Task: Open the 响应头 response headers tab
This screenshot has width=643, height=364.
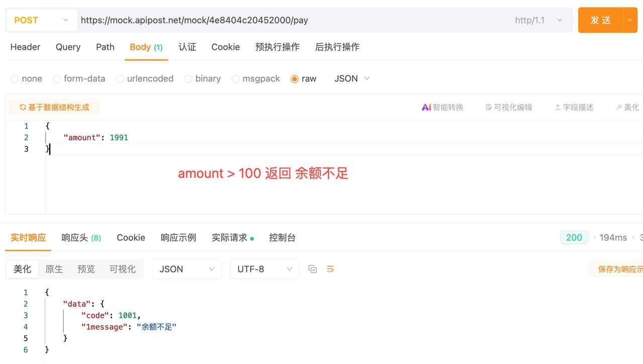Action: (x=81, y=237)
